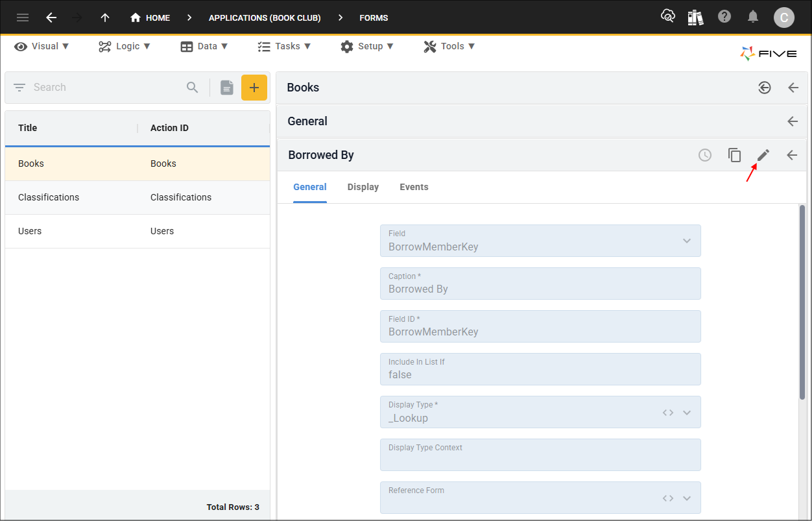Open the Setup menu

click(366, 46)
